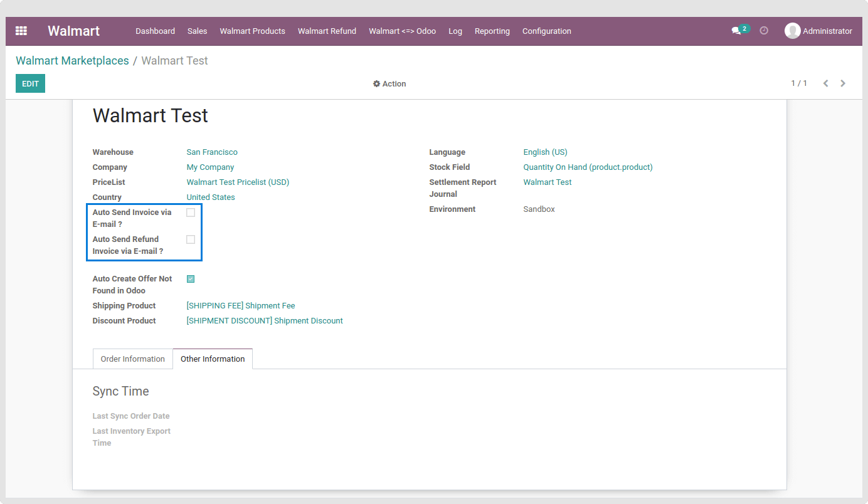Image resolution: width=868 pixels, height=504 pixels.
Task: Select the Other Information tab
Action: (213, 359)
